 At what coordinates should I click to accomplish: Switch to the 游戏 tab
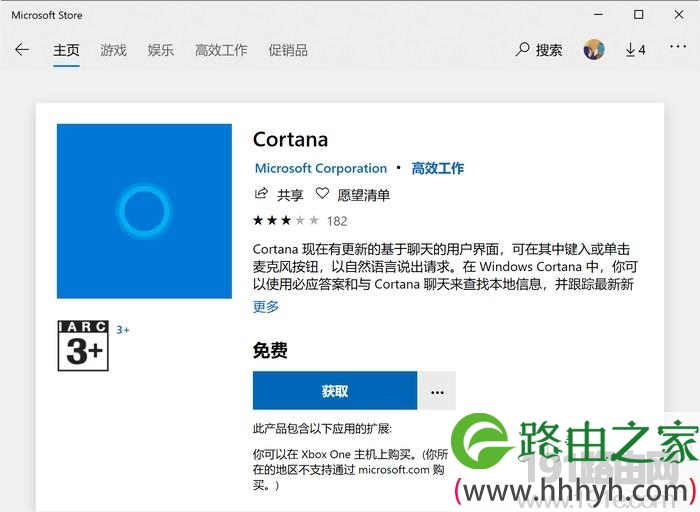click(x=113, y=50)
